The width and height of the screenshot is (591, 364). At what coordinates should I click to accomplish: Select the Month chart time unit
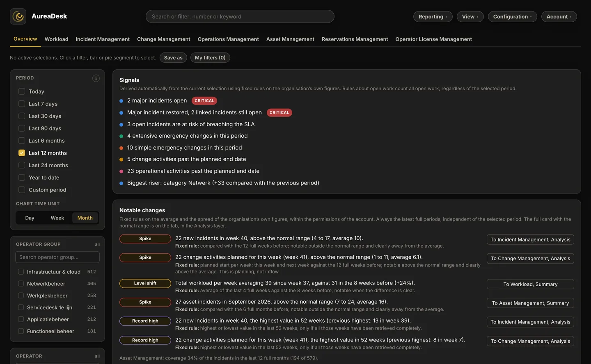coord(85,218)
